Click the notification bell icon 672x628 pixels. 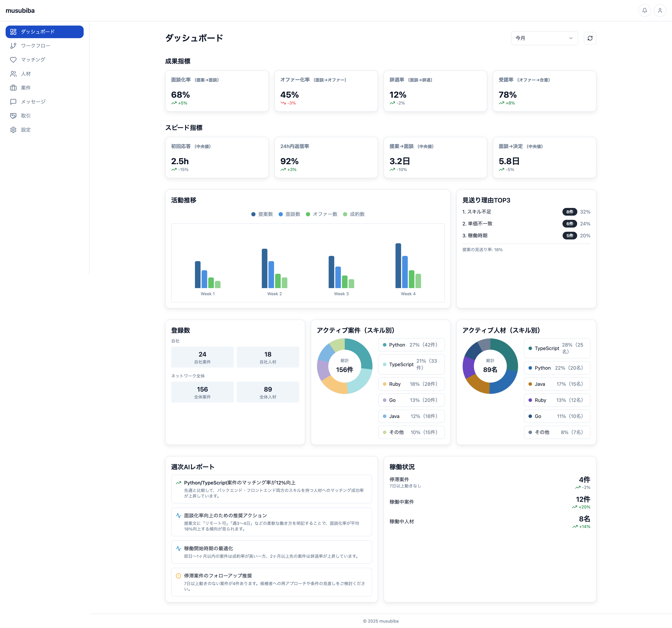[644, 11]
